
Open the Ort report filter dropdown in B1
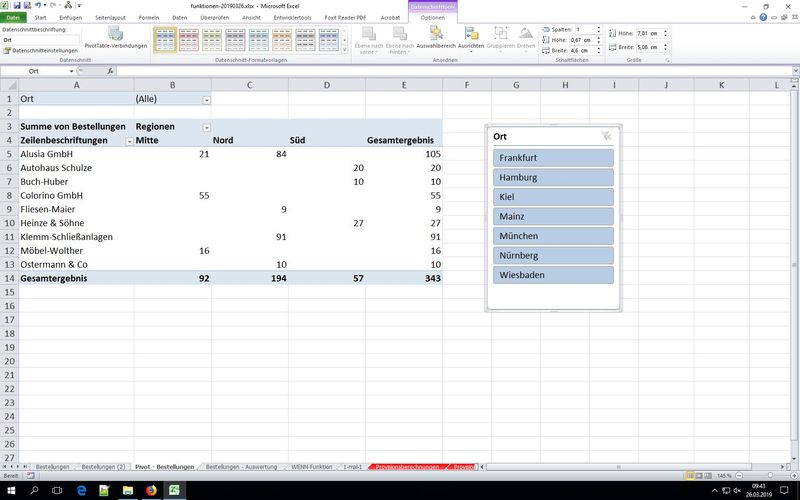(207, 100)
